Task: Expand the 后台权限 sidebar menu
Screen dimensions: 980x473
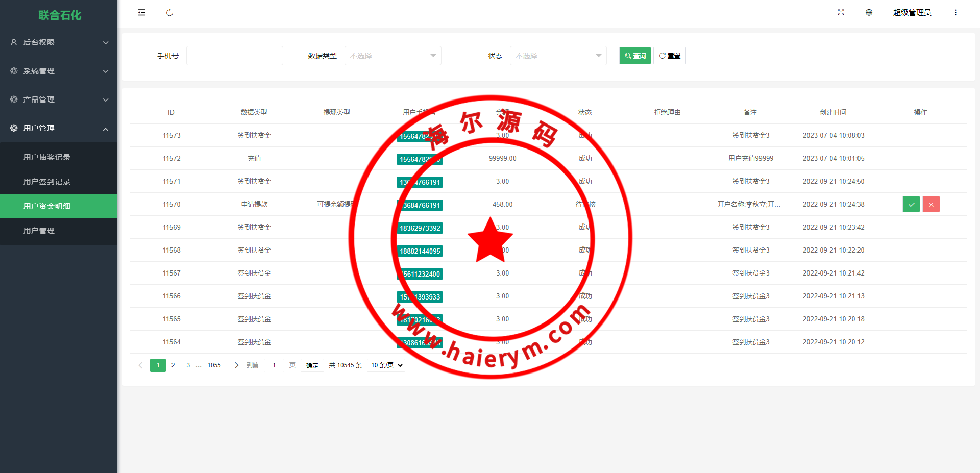Action: click(x=59, y=42)
